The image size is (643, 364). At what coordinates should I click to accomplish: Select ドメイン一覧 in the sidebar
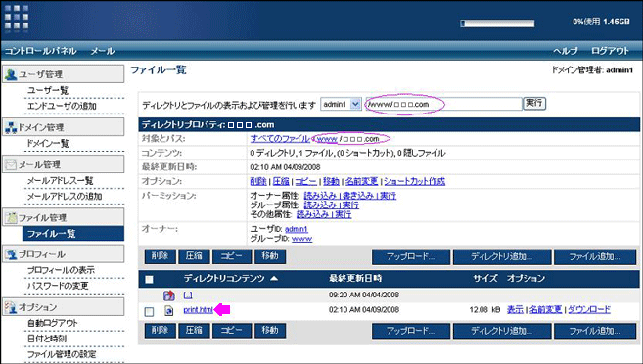[x=48, y=143]
